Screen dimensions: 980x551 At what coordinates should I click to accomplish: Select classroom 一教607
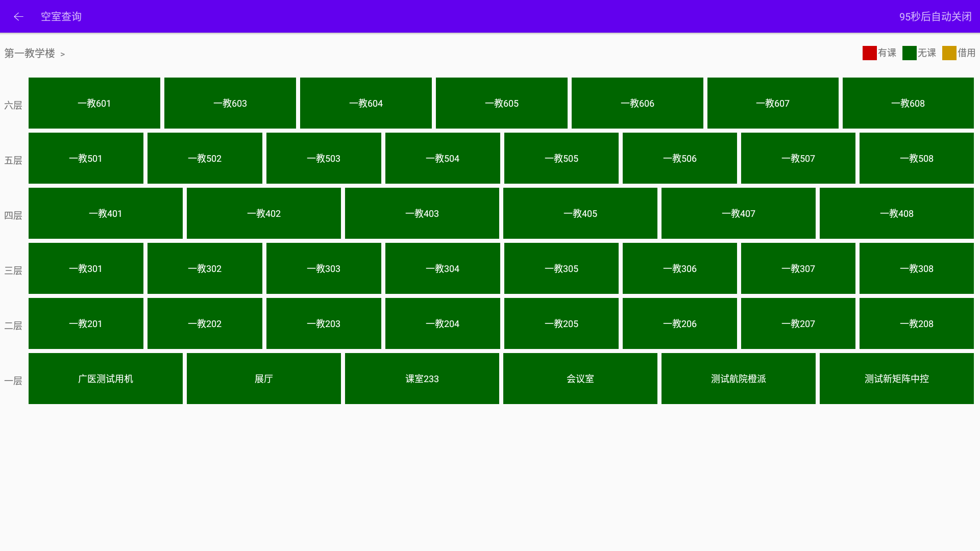point(773,103)
